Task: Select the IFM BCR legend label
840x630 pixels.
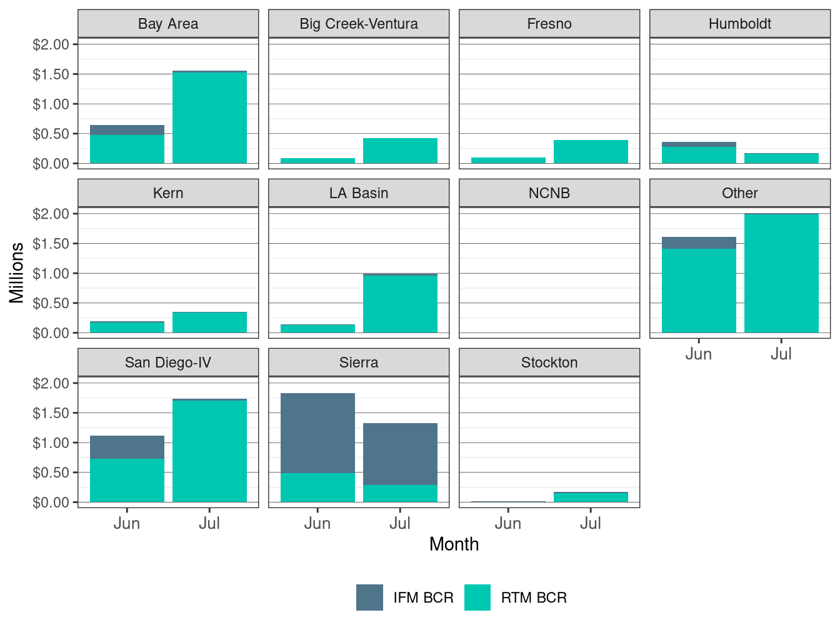Action: [x=423, y=598]
